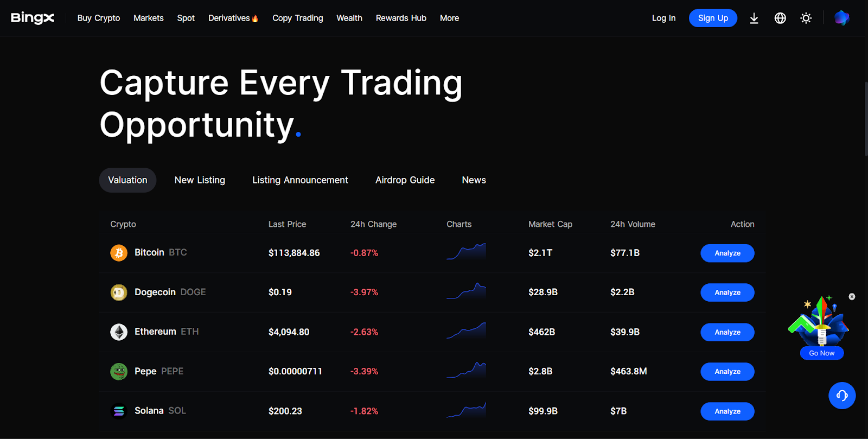The width and height of the screenshot is (868, 439).
Task: Click the page vertical scrollbar
Action: pyautogui.click(x=866, y=119)
